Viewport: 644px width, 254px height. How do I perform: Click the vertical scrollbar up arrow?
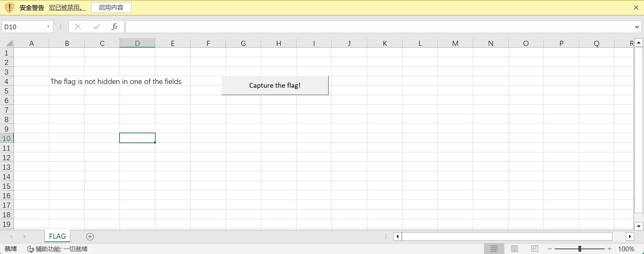(x=639, y=43)
